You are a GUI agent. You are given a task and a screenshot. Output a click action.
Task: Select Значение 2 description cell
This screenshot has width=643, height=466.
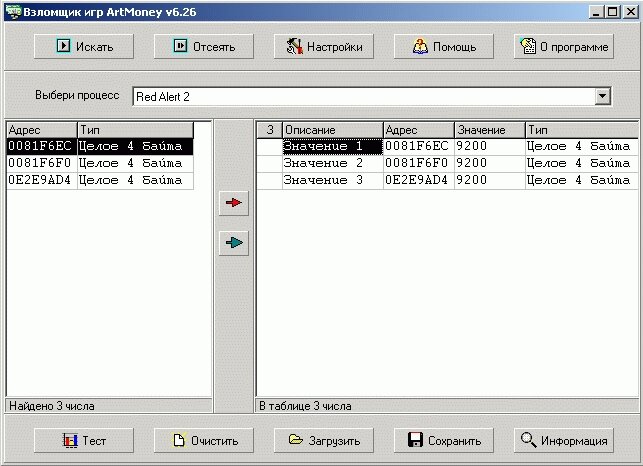pos(333,163)
